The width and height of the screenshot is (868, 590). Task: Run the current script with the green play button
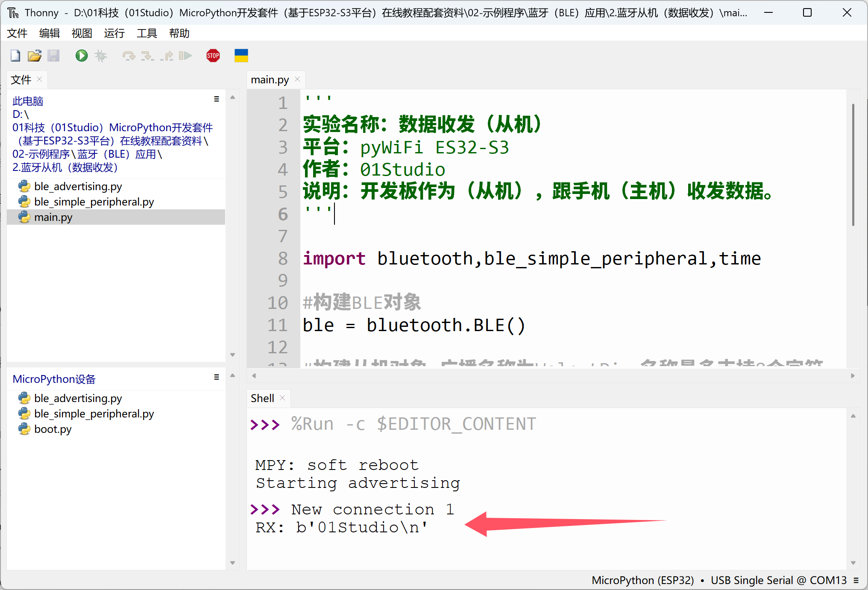point(81,56)
